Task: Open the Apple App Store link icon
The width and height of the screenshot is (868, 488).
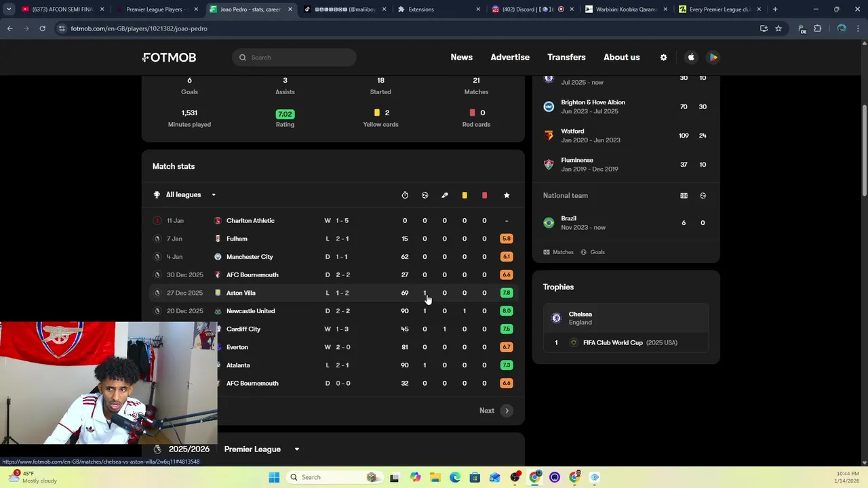Action: point(691,58)
